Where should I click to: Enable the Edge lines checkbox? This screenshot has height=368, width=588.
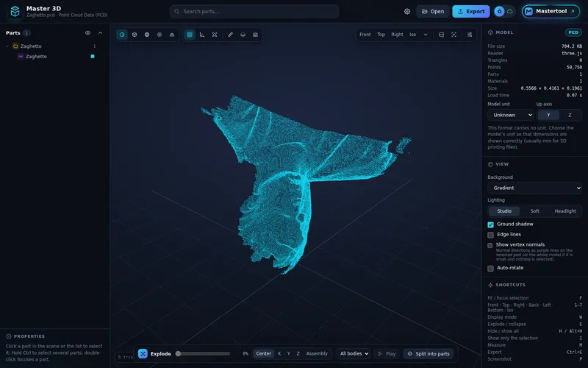[490, 235]
